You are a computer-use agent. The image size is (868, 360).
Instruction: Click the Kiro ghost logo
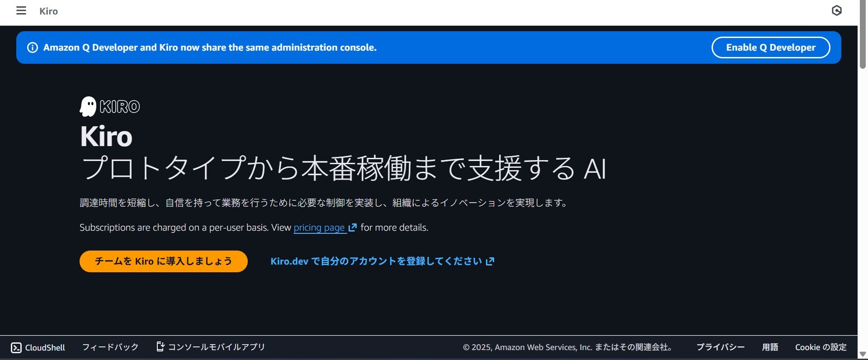88,107
